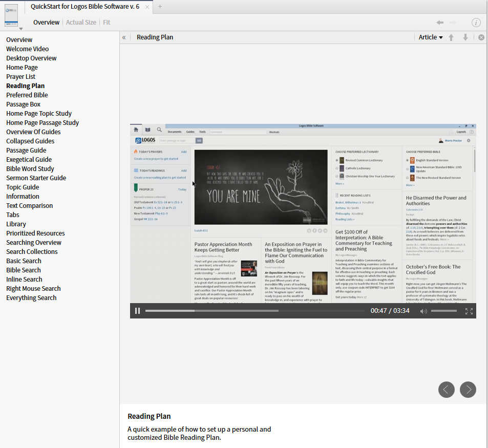Viewport: 488px width, 448px height.
Task: Go to next slide with right arrow
Action: tap(468, 390)
